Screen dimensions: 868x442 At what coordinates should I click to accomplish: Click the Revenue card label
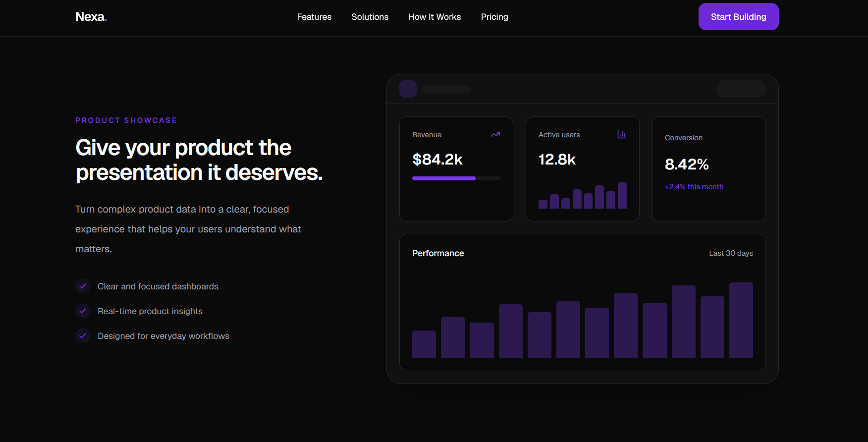tap(427, 135)
